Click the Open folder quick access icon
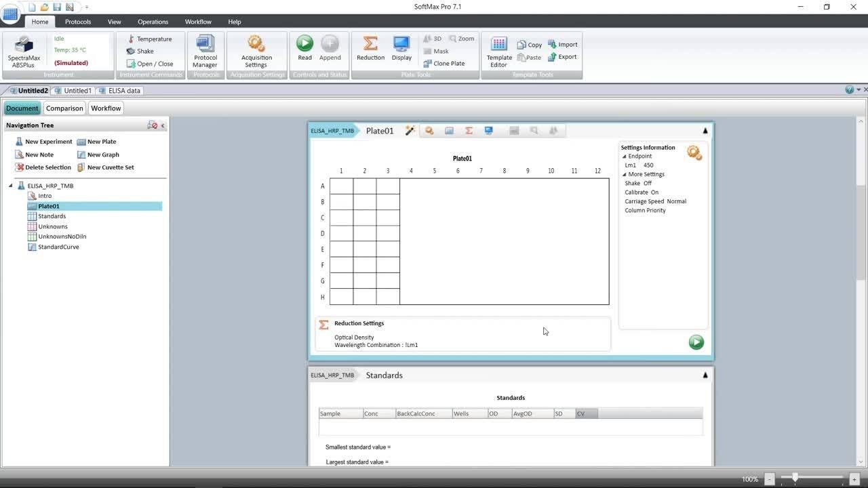This screenshot has height=488, width=868. point(45,7)
